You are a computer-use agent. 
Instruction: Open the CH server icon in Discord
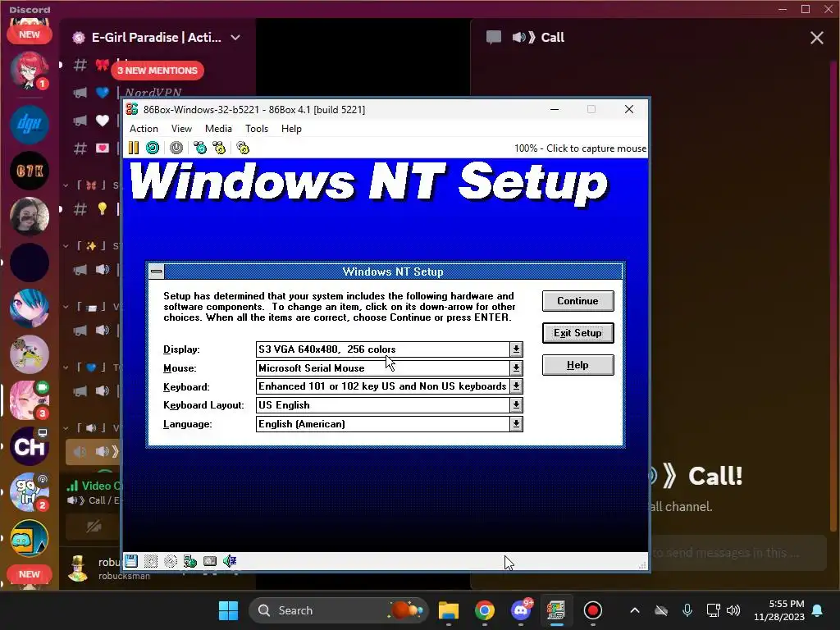(30, 446)
